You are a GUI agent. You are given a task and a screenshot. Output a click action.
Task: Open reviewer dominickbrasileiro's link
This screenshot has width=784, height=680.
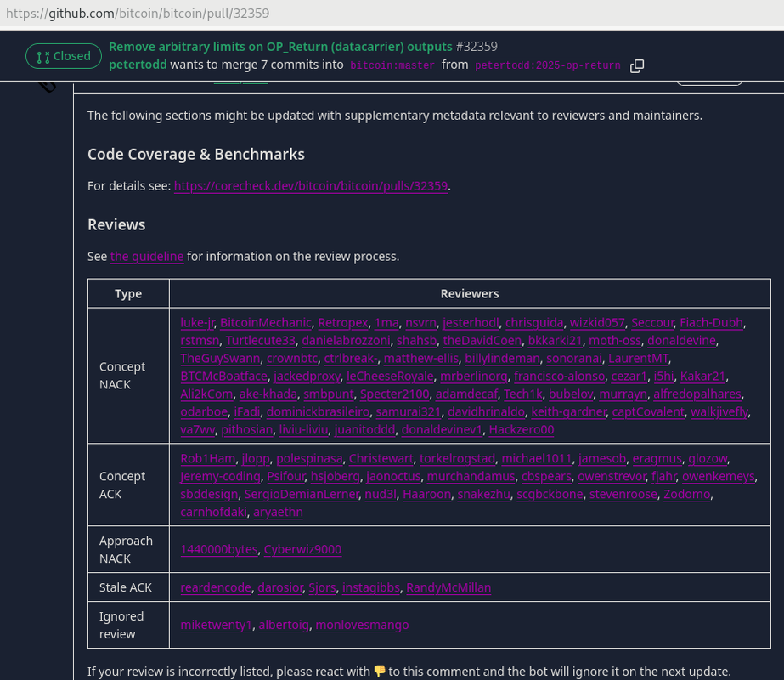318,412
